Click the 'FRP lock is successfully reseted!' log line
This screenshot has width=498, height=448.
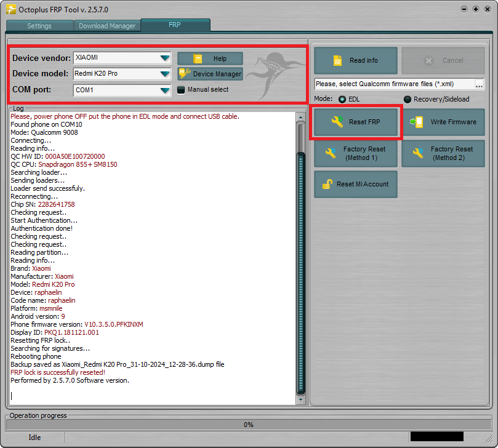pos(58,372)
